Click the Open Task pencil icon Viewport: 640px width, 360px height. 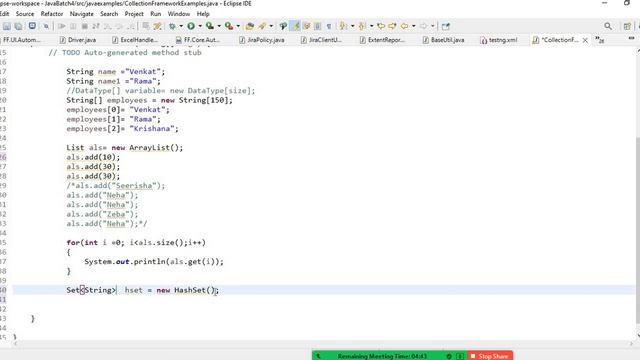[262, 26]
